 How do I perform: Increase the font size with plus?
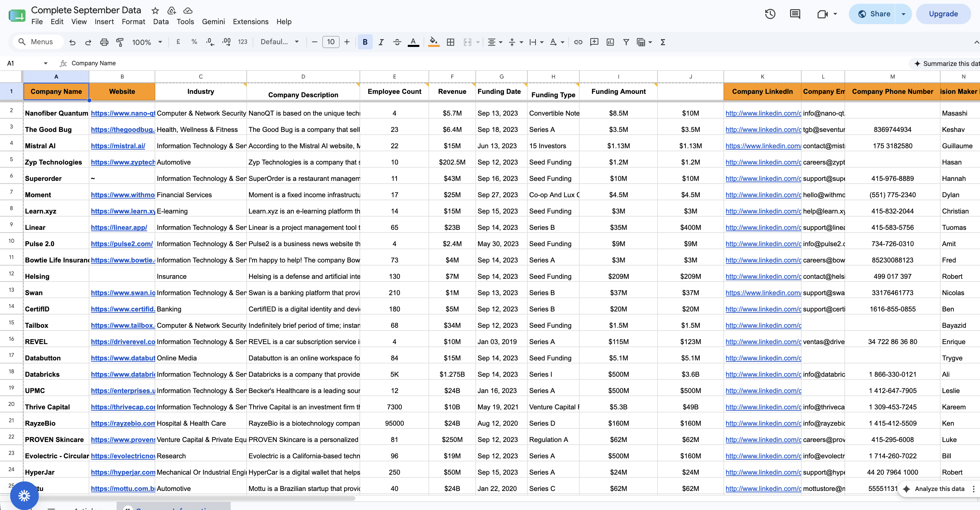coord(347,42)
